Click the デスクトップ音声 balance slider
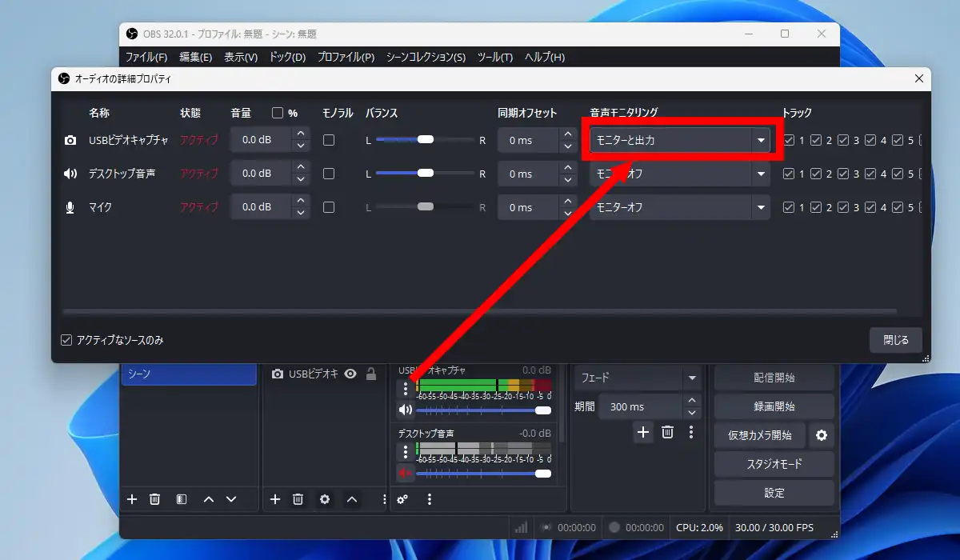 tap(425, 174)
